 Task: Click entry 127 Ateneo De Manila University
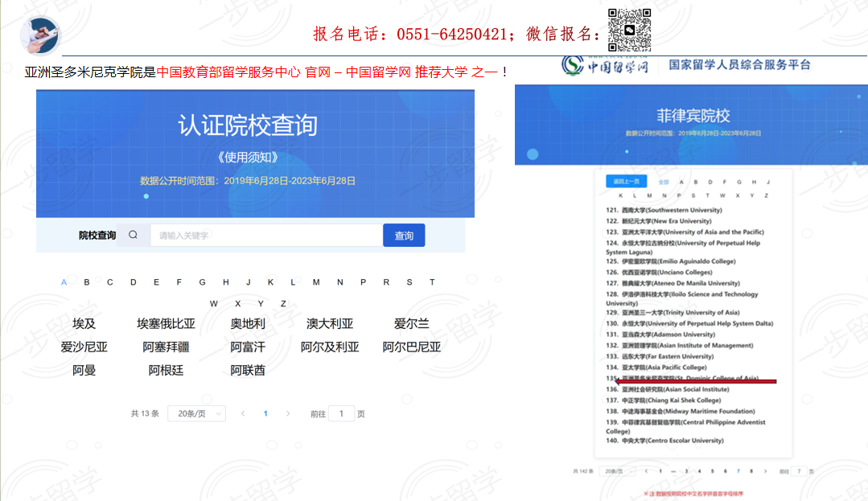click(673, 283)
